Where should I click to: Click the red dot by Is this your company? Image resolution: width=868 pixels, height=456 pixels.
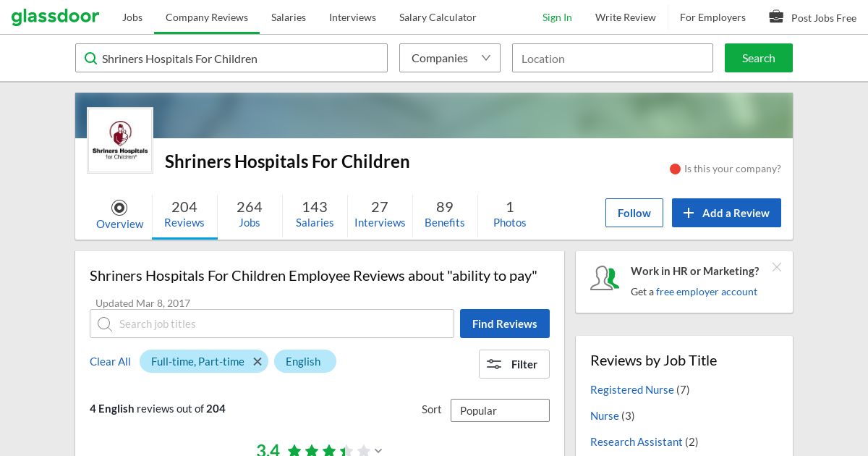tap(675, 169)
